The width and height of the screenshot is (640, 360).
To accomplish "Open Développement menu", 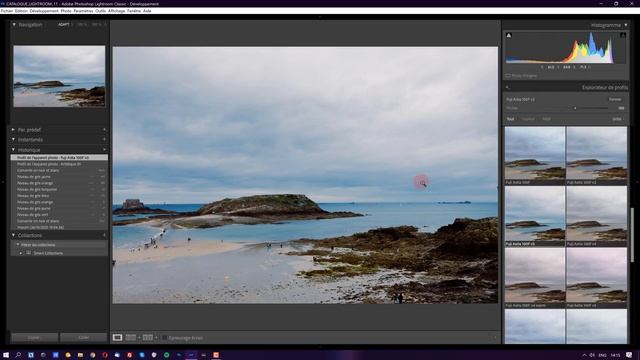I will [x=44, y=11].
